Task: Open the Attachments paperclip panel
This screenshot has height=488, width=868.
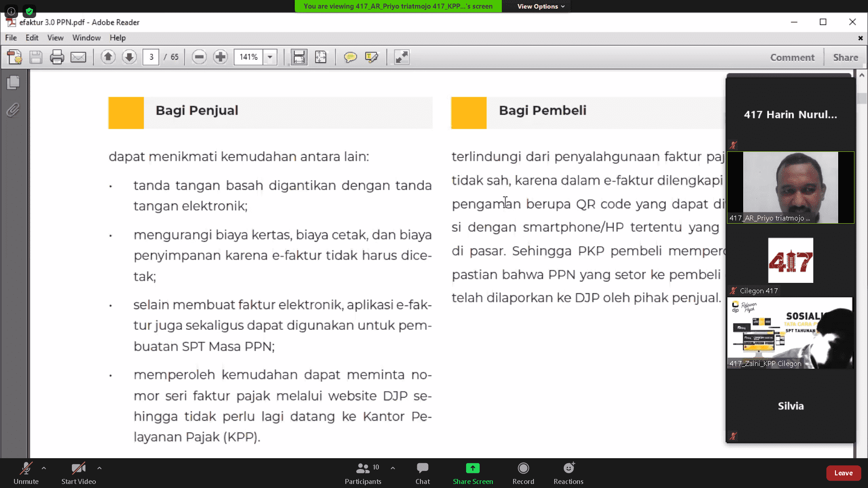Action: tap(13, 110)
